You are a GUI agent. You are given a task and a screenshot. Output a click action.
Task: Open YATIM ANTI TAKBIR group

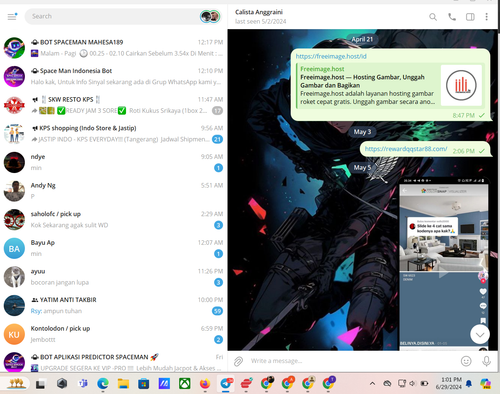tap(113, 306)
